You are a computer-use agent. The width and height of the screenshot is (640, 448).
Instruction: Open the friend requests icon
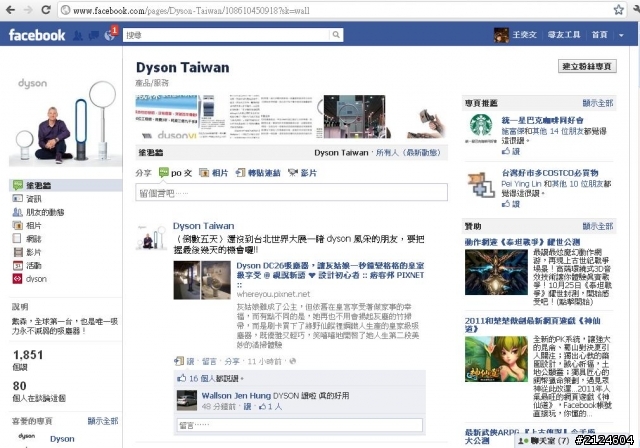(78, 35)
